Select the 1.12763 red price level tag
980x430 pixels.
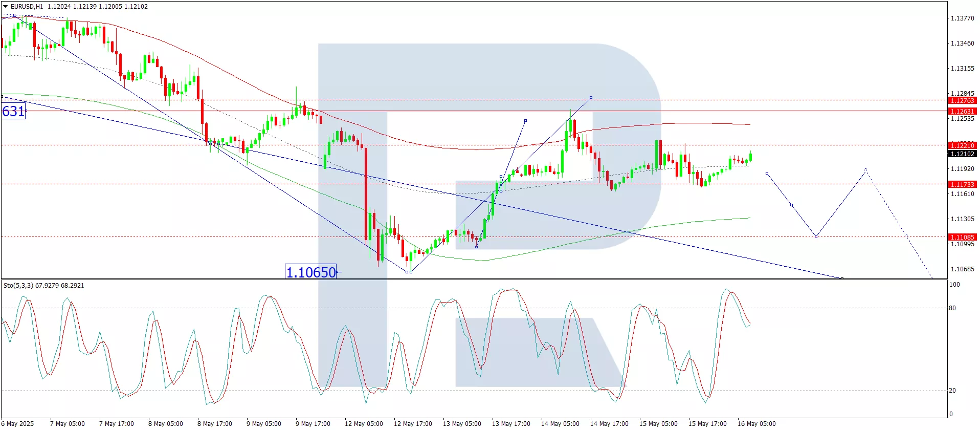coord(962,101)
